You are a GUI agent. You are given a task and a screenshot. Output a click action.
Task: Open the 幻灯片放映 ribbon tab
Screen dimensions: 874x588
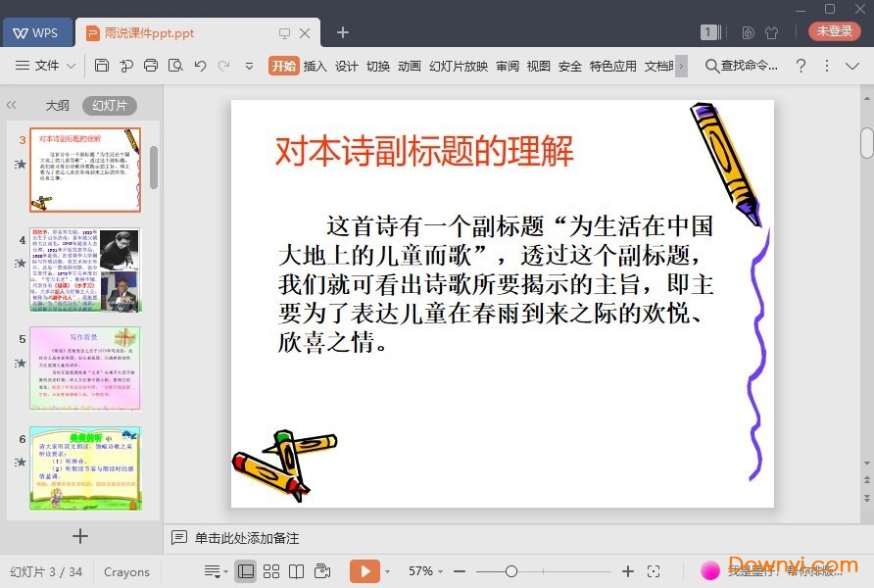pos(458,66)
